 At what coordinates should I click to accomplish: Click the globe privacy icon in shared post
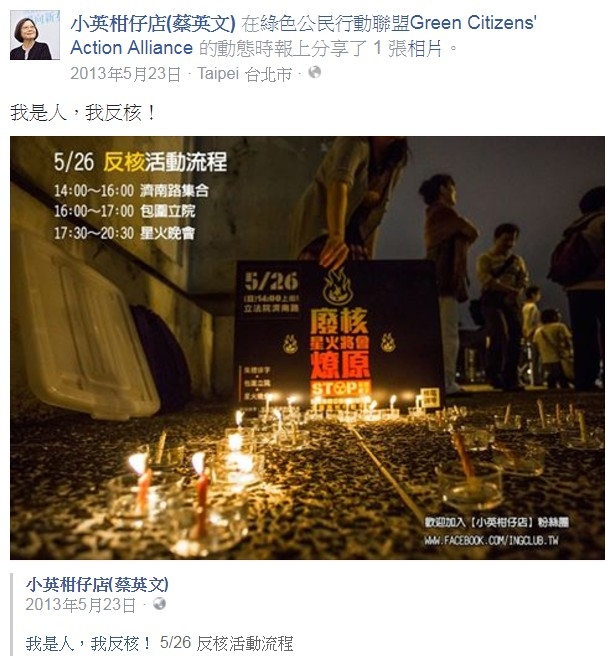159,604
